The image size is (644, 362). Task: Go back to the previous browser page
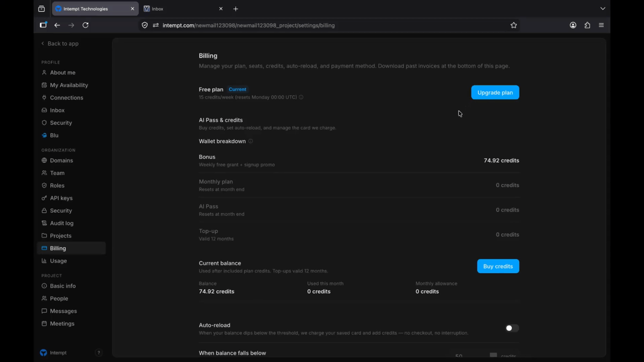tap(57, 25)
